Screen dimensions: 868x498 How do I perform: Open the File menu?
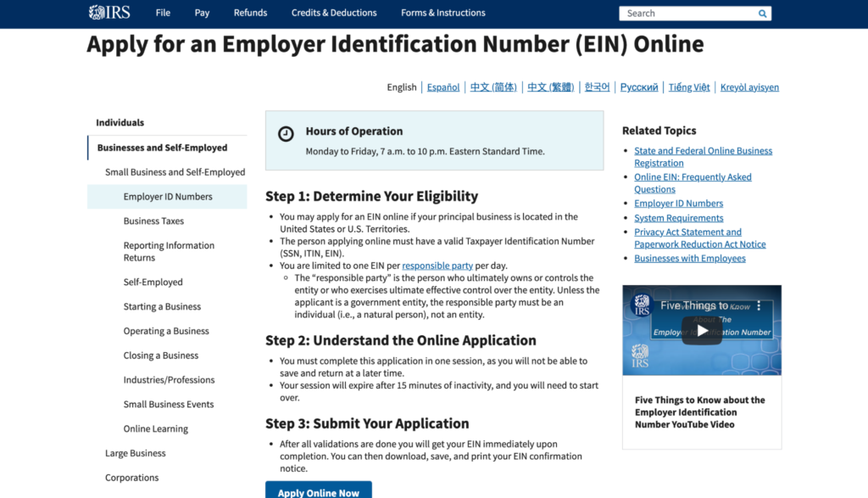[x=163, y=13]
